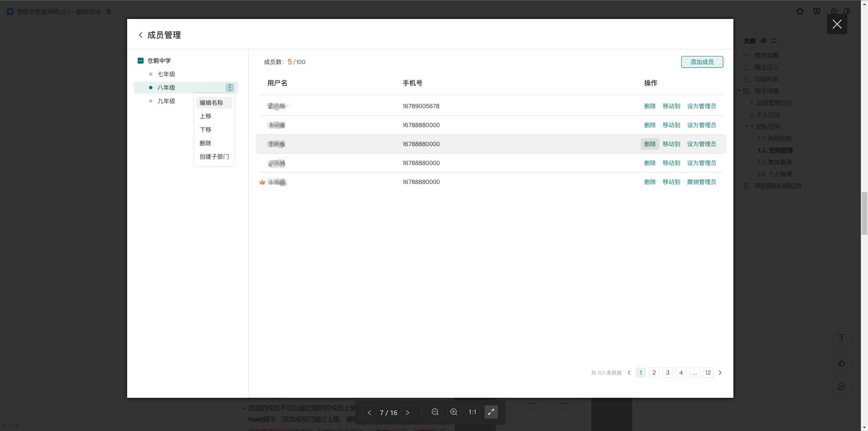Click 移动到 for member 16789005678

click(x=671, y=106)
